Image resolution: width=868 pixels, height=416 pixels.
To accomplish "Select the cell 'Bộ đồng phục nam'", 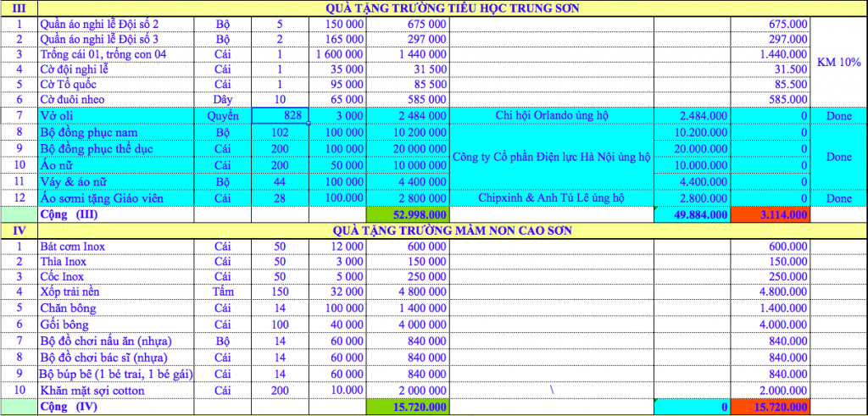I will [116, 132].
